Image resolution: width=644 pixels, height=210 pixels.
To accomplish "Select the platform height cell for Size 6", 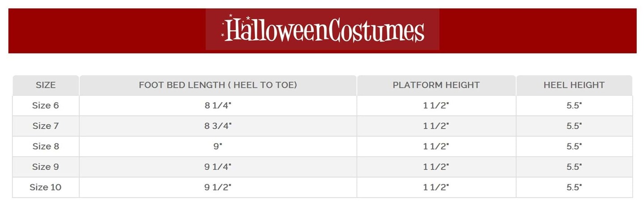I will pos(436,106).
